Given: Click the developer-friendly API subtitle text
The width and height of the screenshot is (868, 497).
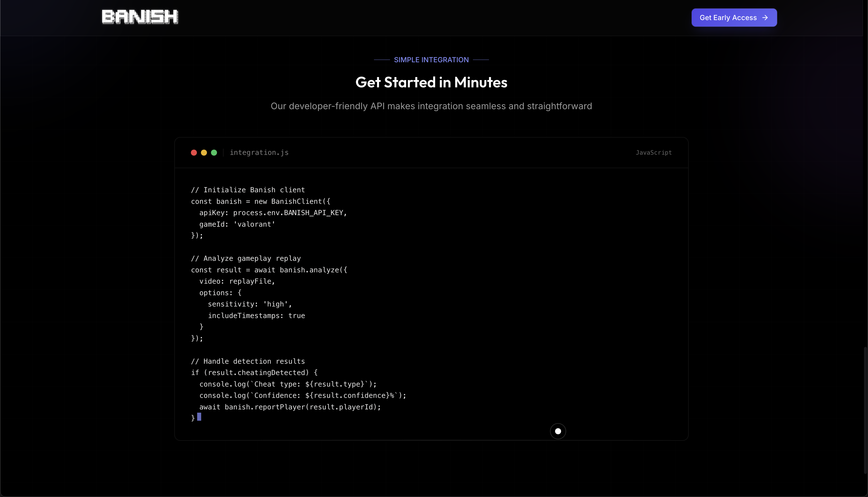Looking at the screenshot, I should click(431, 106).
